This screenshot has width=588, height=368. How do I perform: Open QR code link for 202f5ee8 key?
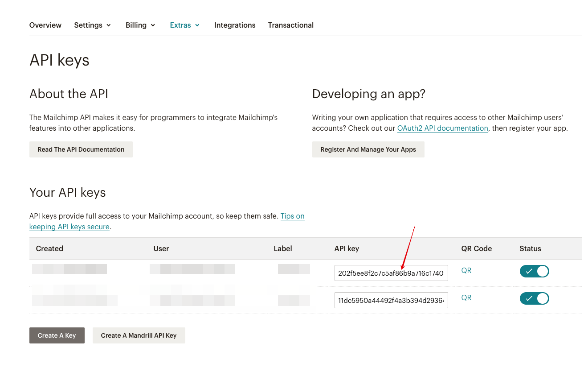click(466, 271)
